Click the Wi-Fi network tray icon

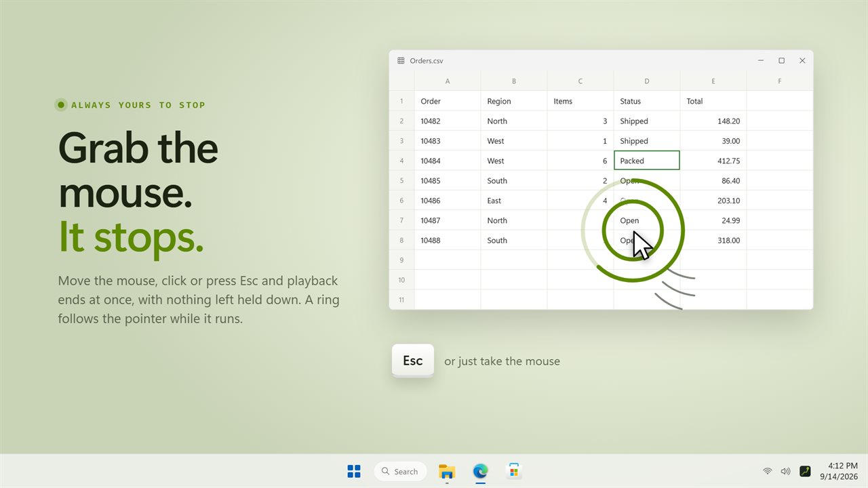point(767,471)
